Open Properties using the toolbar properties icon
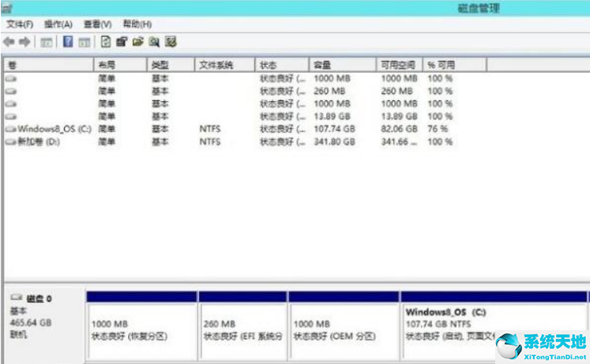This screenshot has height=364, width=590. click(122, 41)
